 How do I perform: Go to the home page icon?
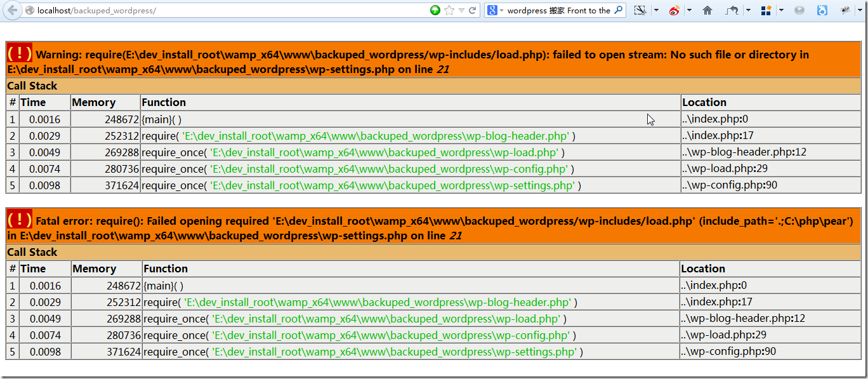pyautogui.click(x=707, y=10)
